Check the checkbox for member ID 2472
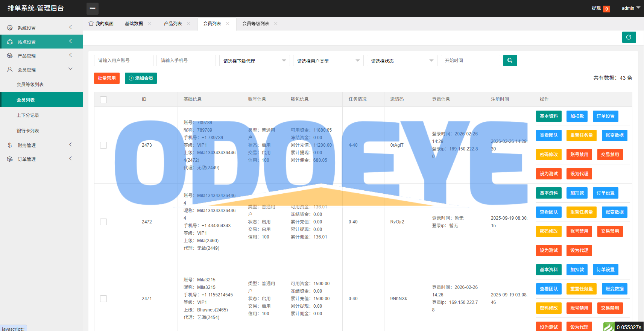Screen dimensions: 644x331 (x=103, y=222)
